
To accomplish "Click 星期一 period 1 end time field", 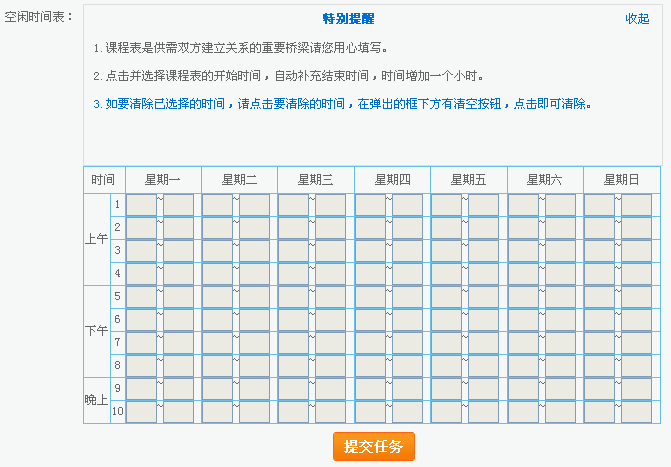I will click(178, 205).
